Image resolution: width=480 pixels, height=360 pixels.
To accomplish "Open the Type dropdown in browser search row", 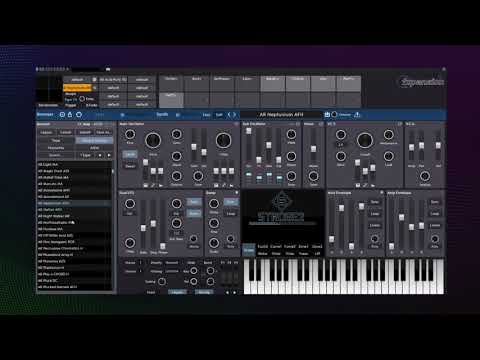I will (x=86, y=155).
